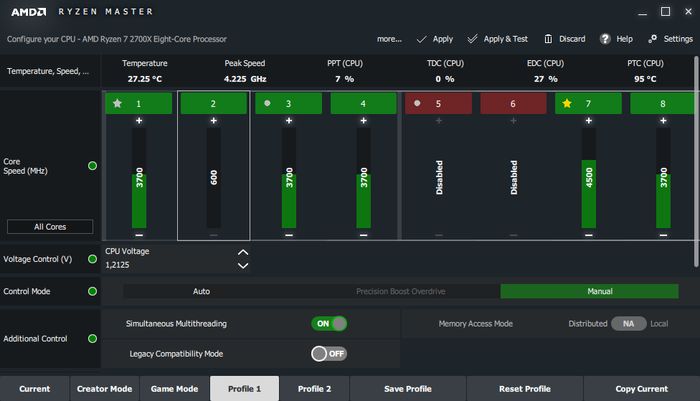Click the gray star on core 1
The width and height of the screenshot is (700, 401).
pos(117,104)
